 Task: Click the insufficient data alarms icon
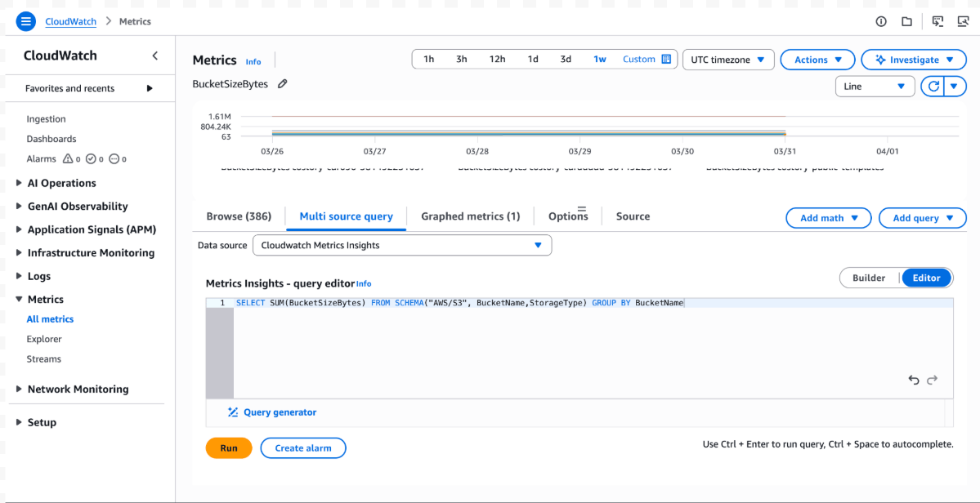tap(114, 159)
